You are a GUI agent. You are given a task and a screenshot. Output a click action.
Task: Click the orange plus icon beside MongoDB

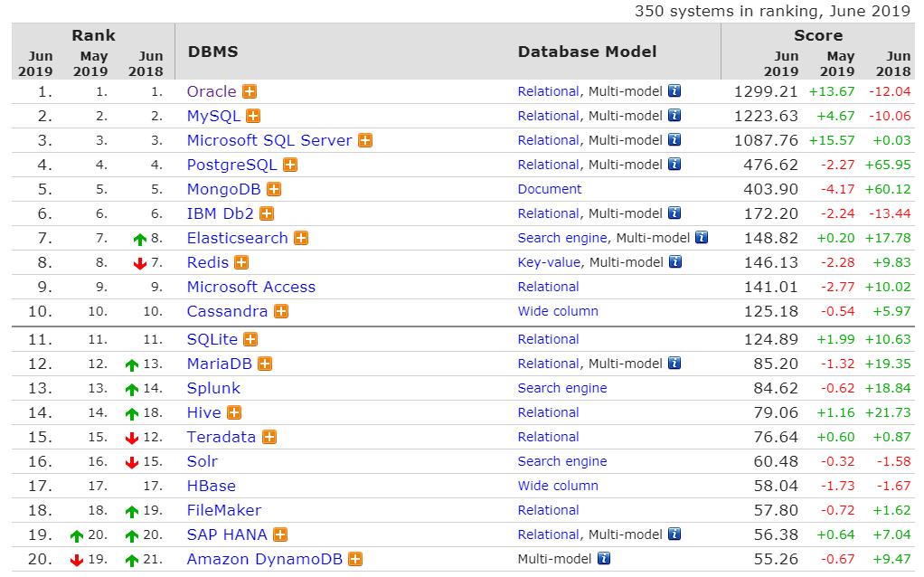point(274,189)
